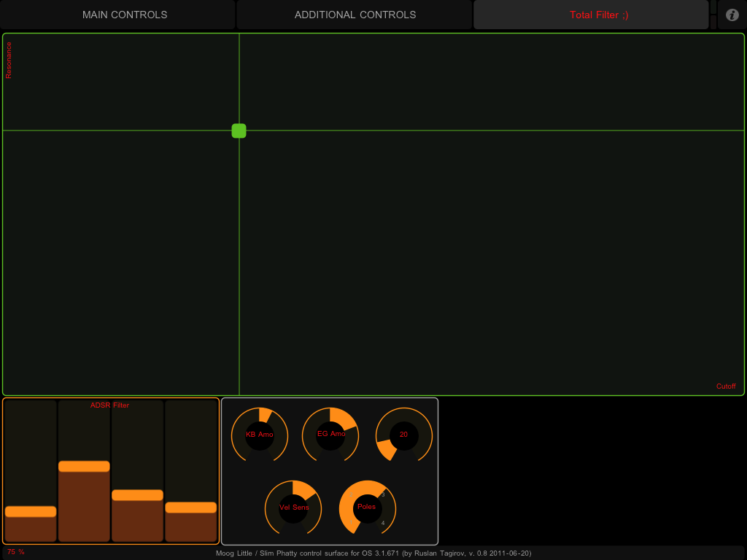This screenshot has width=747, height=560.
Task: Click the 75 % readout
Action: tap(16, 552)
